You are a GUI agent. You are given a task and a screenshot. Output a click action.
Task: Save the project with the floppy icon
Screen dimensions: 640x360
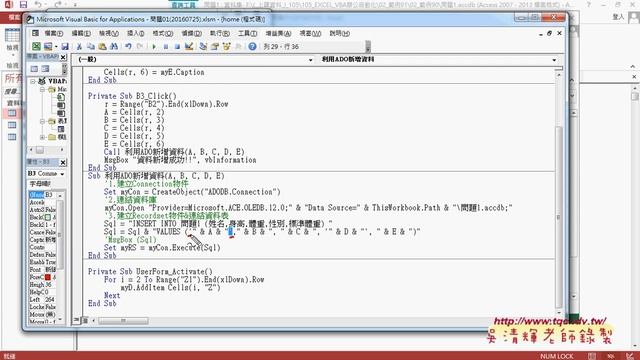click(64, 47)
